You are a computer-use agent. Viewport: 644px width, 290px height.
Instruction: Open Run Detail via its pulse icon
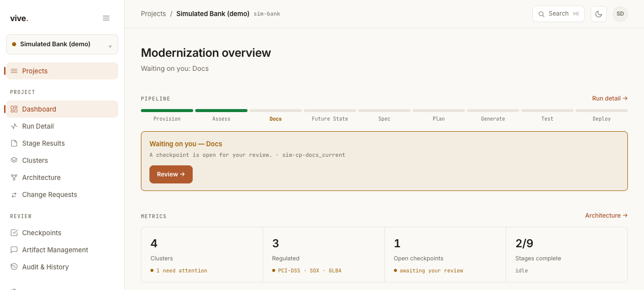click(x=14, y=126)
